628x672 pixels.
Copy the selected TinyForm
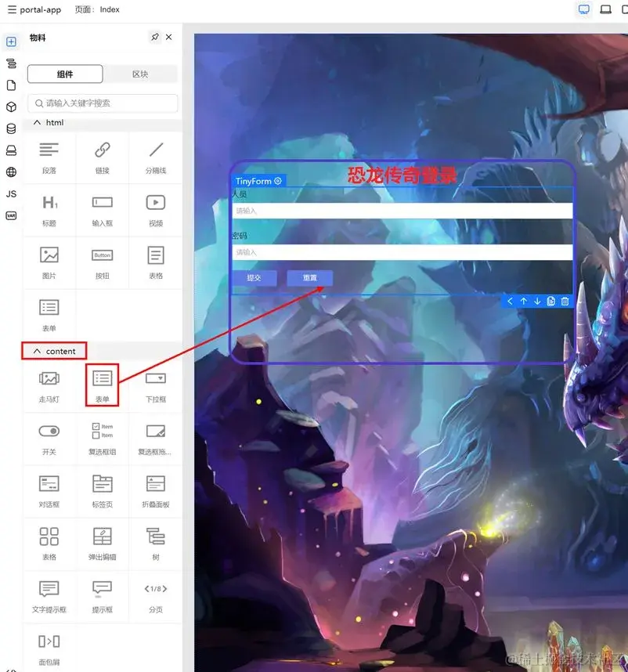(551, 302)
